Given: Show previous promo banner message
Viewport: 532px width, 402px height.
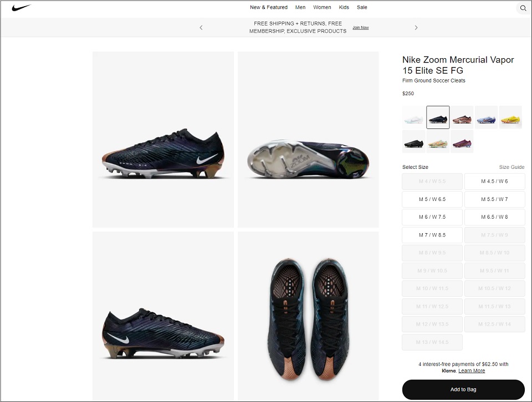Looking at the screenshot, I should [201, 28].
